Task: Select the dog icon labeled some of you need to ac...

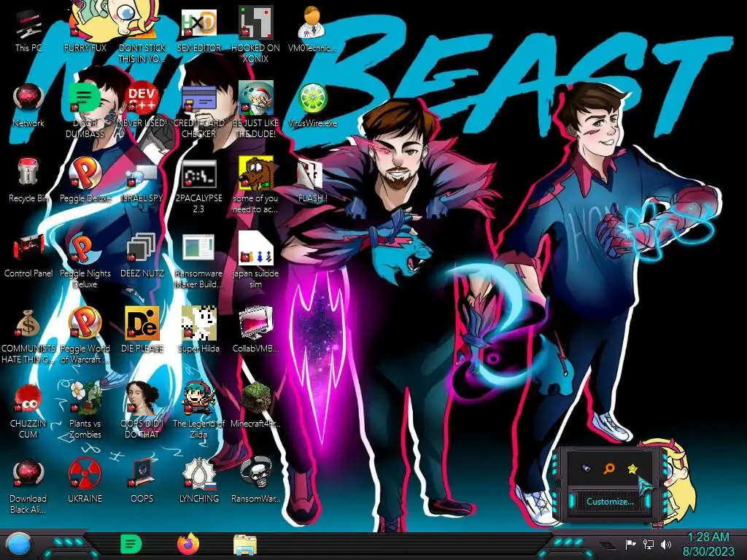Action: pos(256,172)
